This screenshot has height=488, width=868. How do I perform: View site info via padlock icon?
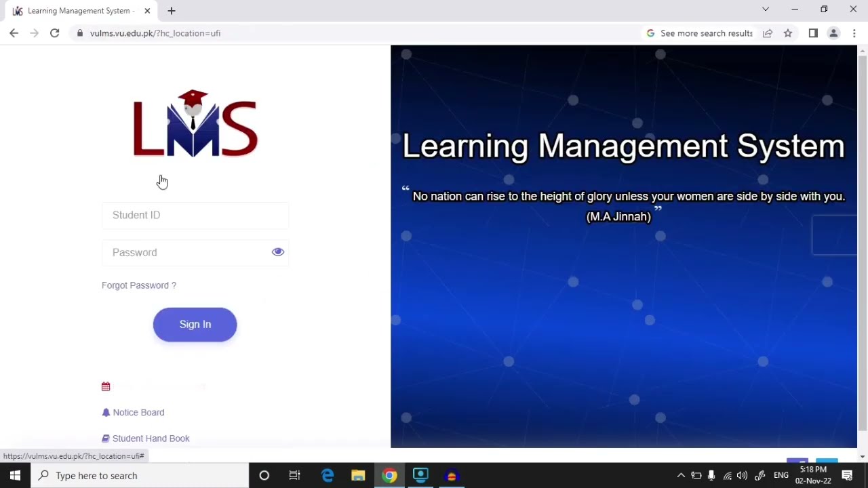80,33
